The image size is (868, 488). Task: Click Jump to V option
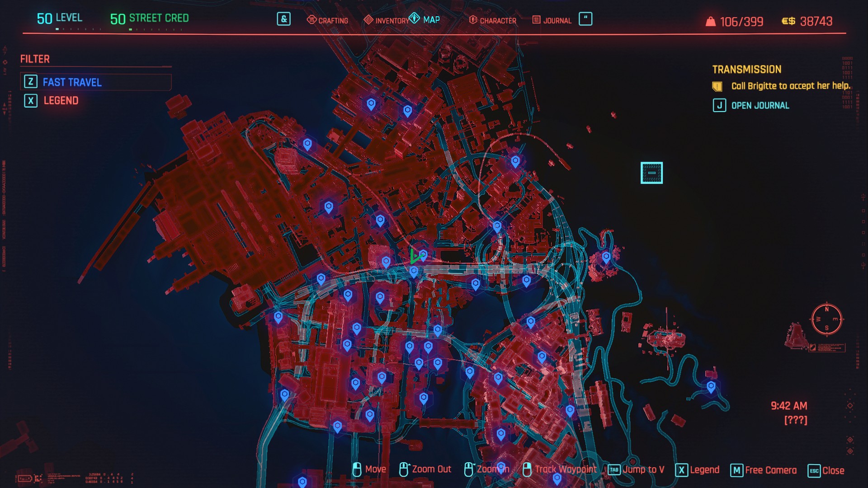click(643, 470)
